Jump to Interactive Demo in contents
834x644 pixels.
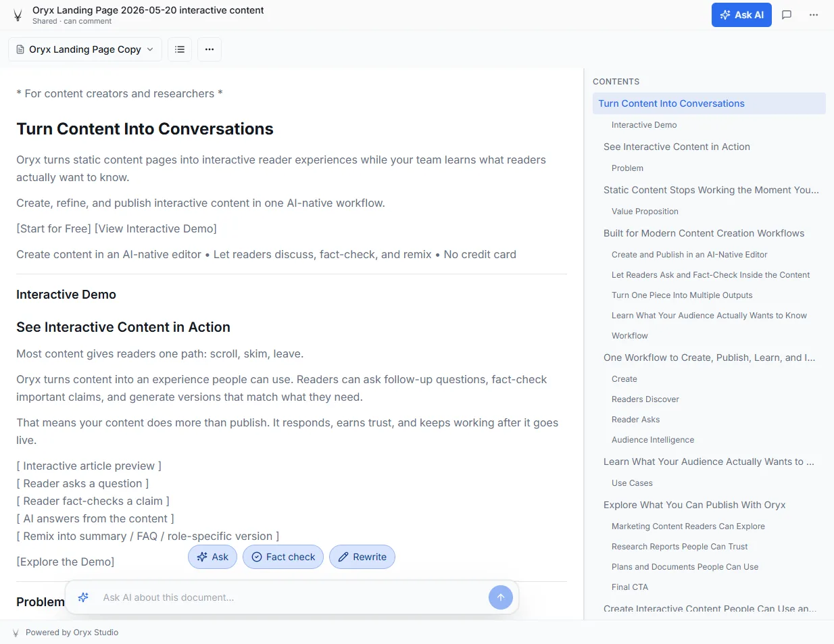tap(644, 125)
